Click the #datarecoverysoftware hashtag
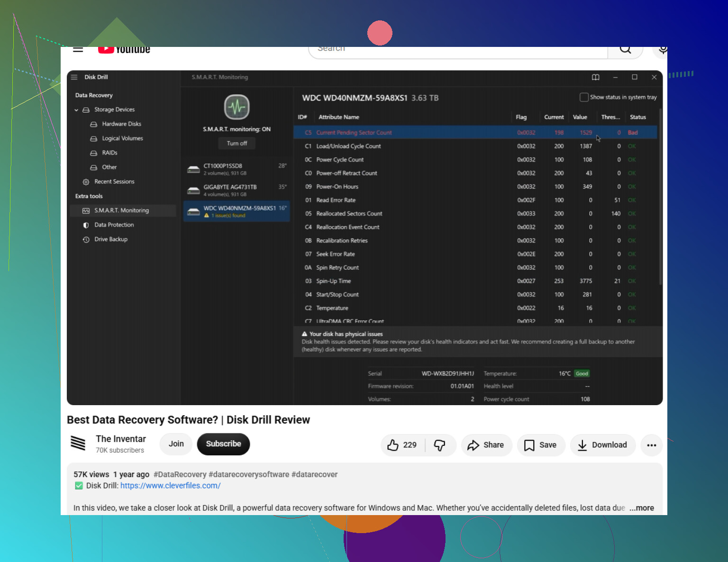The height and width of the screenshot is (562, 728). pos(249,474)
